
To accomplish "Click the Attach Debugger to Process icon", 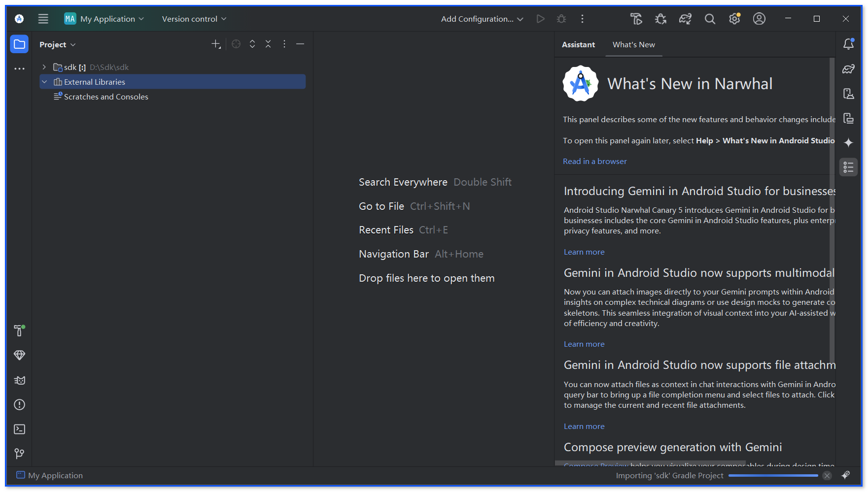I will (660, 19).
